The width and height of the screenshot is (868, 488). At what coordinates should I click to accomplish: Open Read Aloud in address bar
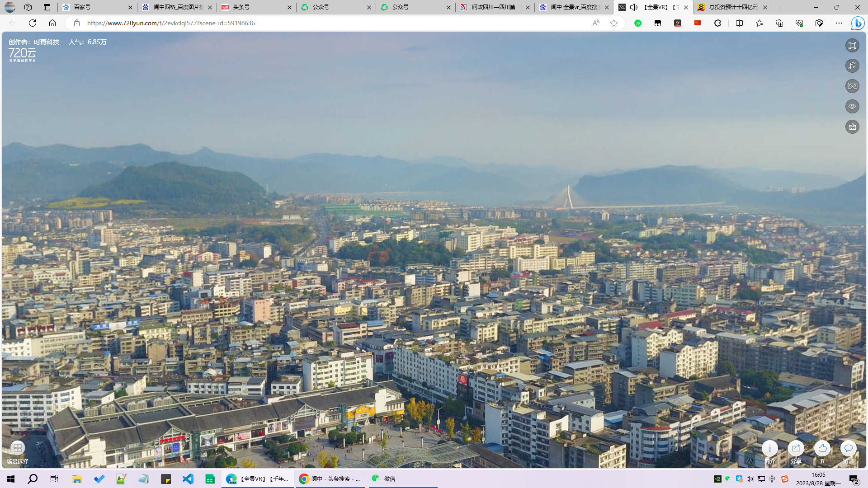point(596,23)
